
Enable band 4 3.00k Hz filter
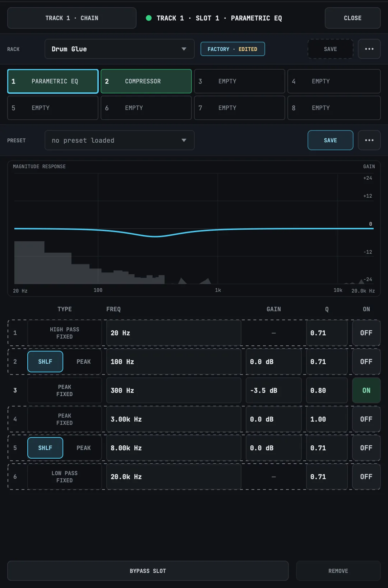[366, 419]
